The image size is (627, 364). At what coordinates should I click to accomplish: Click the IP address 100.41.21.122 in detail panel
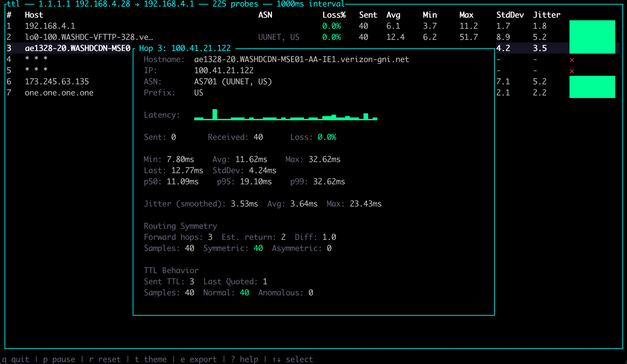(x=224, y=70)
